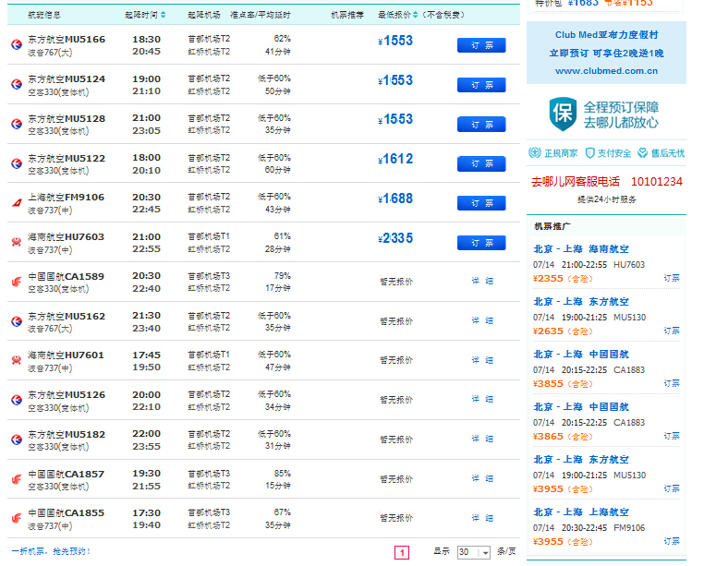Click the Air China logo beside CA1855
The image size is (728, 566).
17,518
